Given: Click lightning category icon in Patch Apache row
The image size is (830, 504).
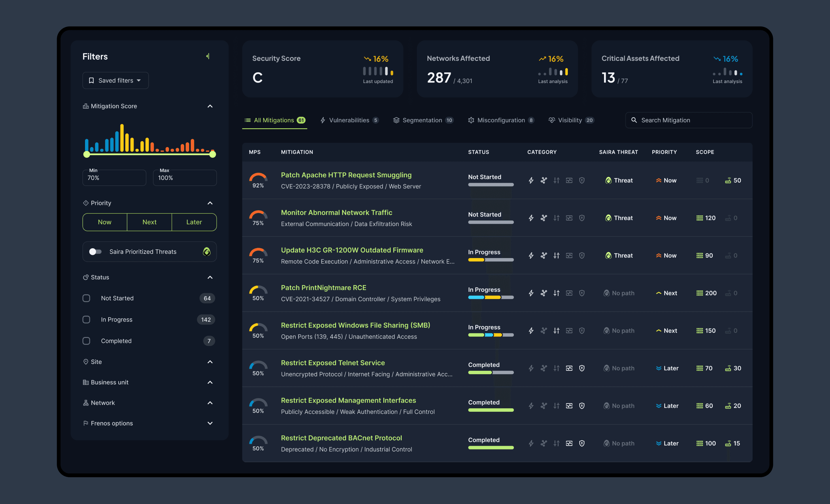Looking at the screenshot, I should (x=531, y=180).
